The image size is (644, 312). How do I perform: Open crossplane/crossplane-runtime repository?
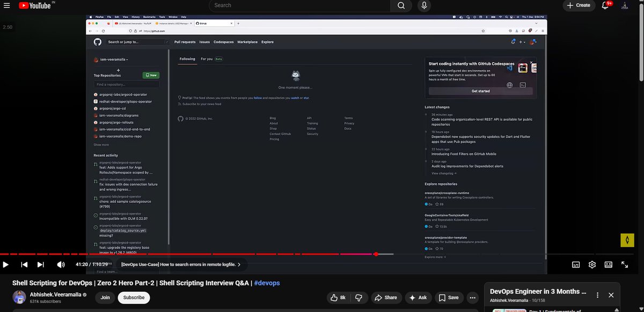coord(447,192)
